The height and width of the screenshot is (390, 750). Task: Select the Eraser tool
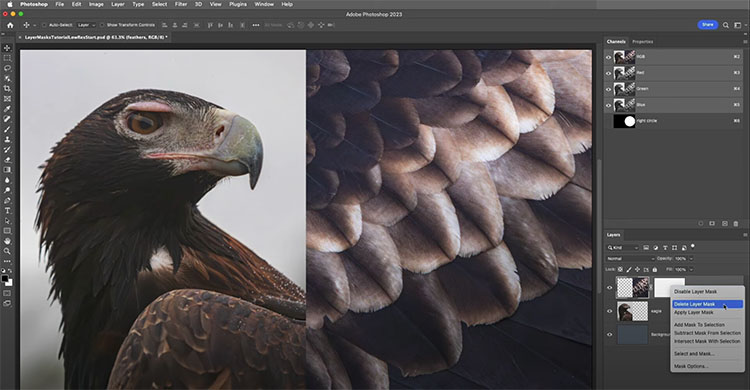point(7,160)
